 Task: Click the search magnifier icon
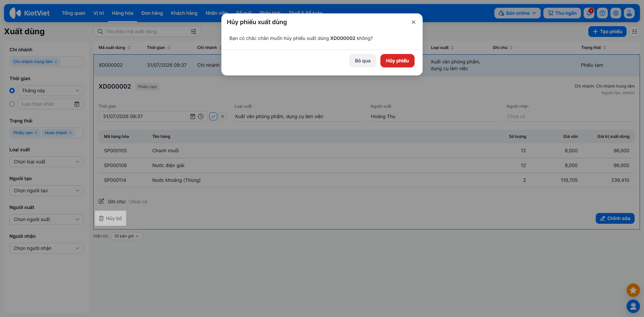[100, 32]
